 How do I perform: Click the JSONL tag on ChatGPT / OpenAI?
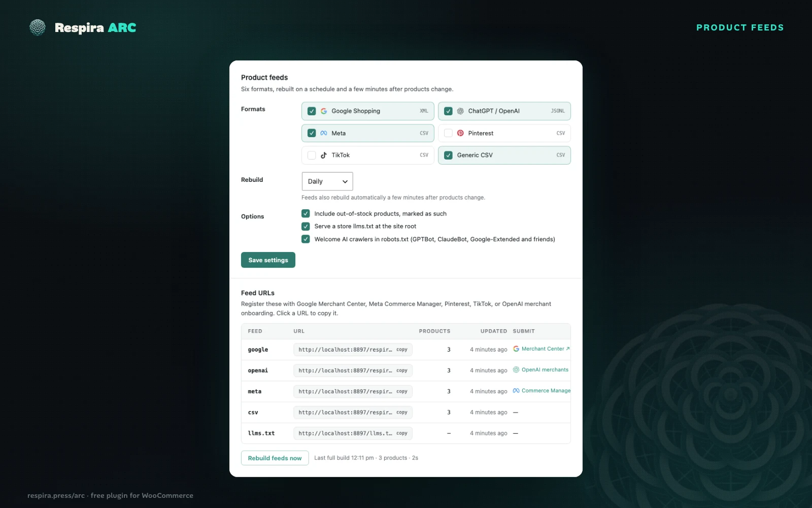(558, 111)
